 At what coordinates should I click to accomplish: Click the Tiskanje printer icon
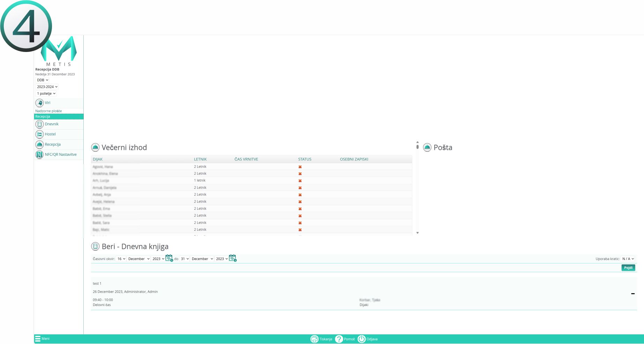[314, 339]
